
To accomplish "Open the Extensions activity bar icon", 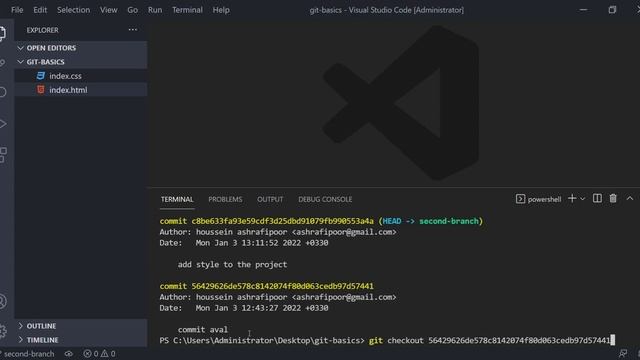I will coord(3,155).
